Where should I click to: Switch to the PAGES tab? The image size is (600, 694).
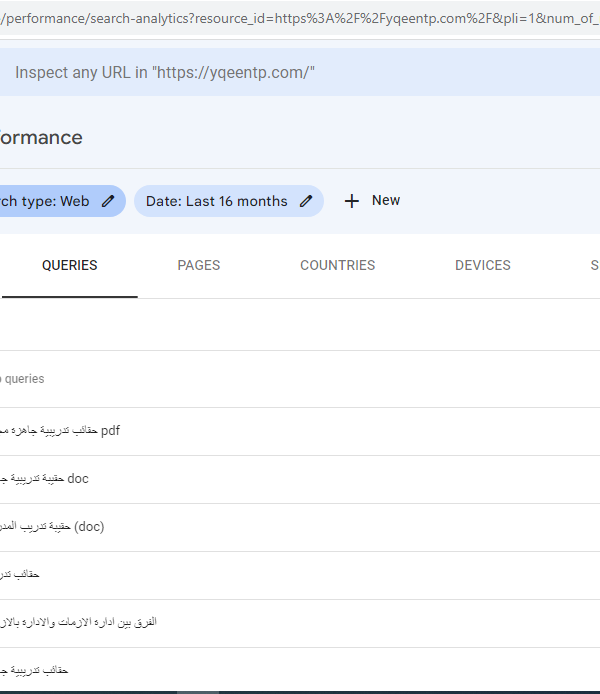pyautogui.click(x=199, y=266)
